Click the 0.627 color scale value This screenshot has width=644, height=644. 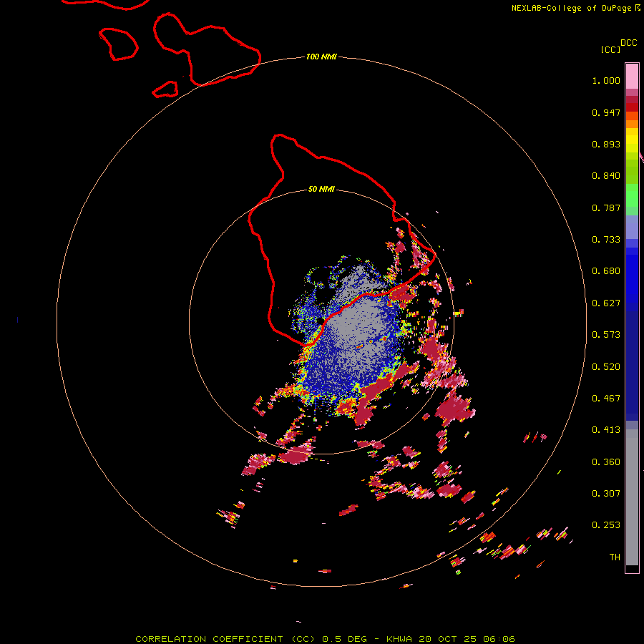pyautogui.click(x=606, y=303)
